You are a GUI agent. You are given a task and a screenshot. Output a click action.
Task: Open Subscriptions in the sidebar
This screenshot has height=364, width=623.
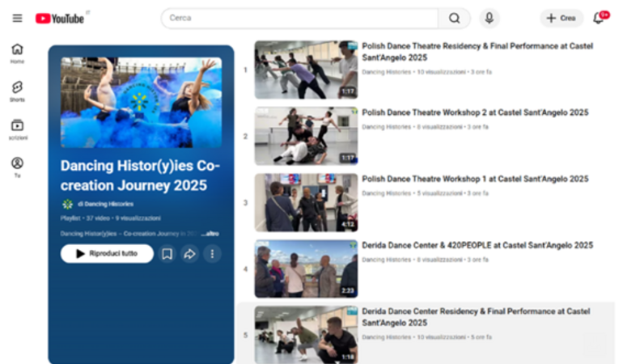17,129
